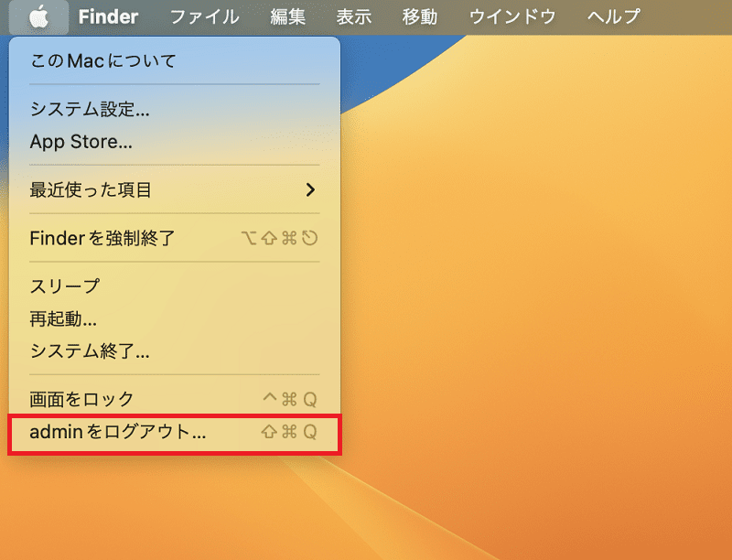Open the ヘルプ menu
This screenshot has height=560, width=732.
(613, 16)
